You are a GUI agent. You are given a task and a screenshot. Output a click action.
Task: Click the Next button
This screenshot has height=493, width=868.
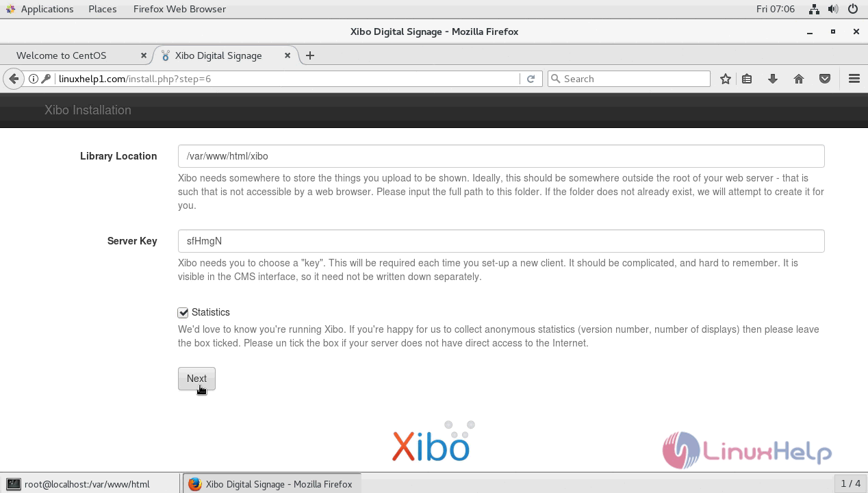click(196, 379)
